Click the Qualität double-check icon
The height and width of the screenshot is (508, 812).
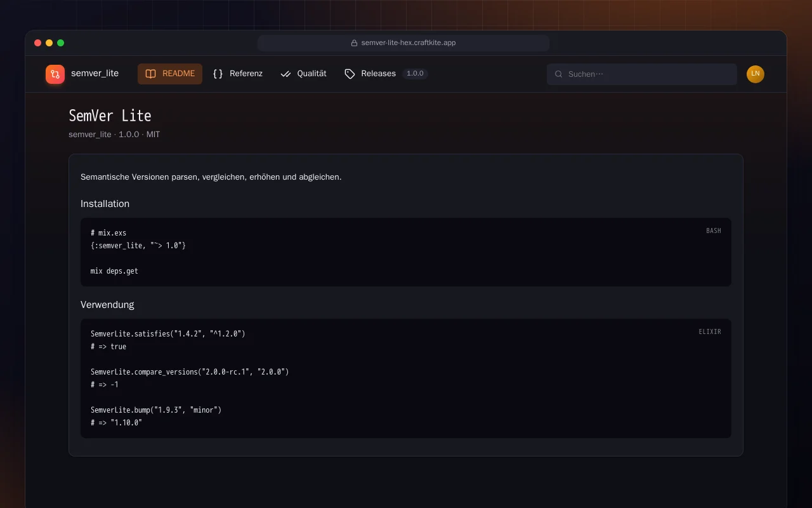[x=285, y=74]
